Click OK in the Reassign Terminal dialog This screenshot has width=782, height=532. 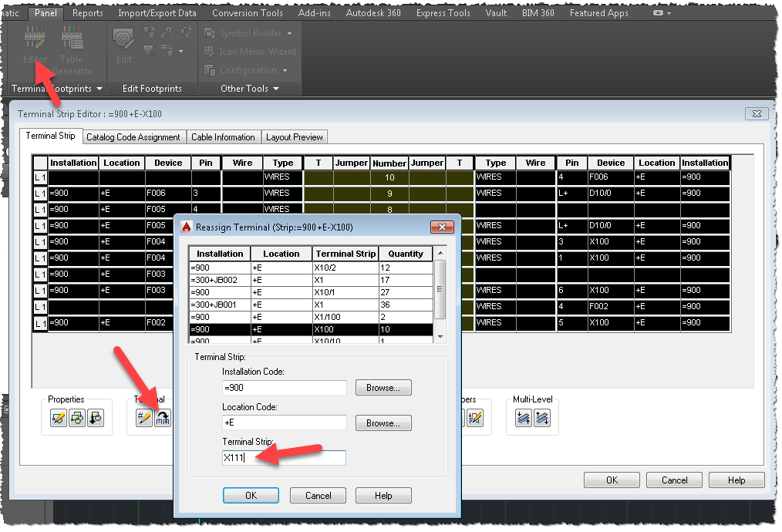[251, 496]
